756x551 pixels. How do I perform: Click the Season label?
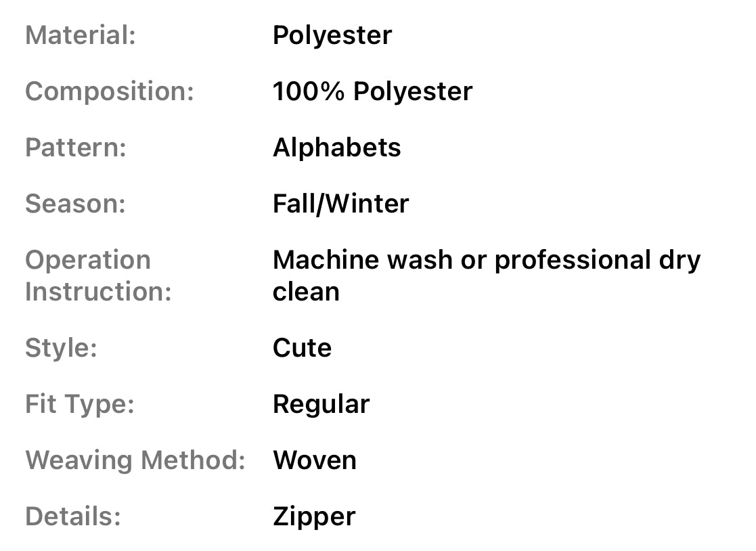point(75,204)
